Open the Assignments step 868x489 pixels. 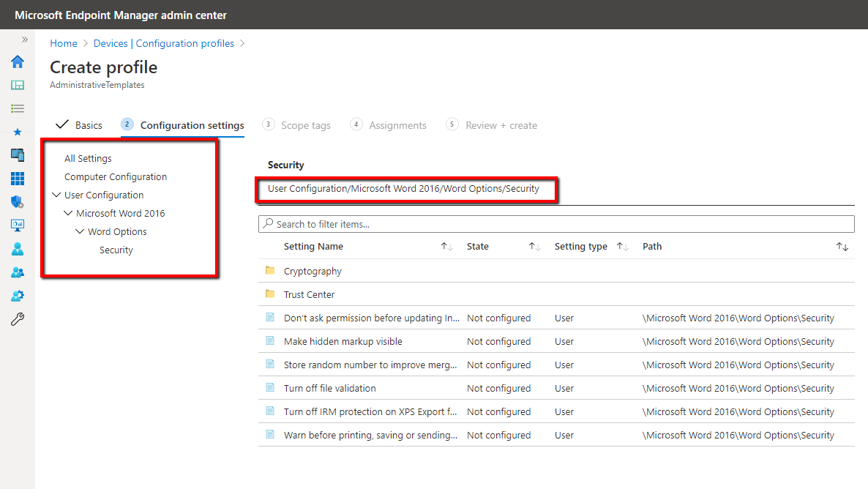point(389,125)
